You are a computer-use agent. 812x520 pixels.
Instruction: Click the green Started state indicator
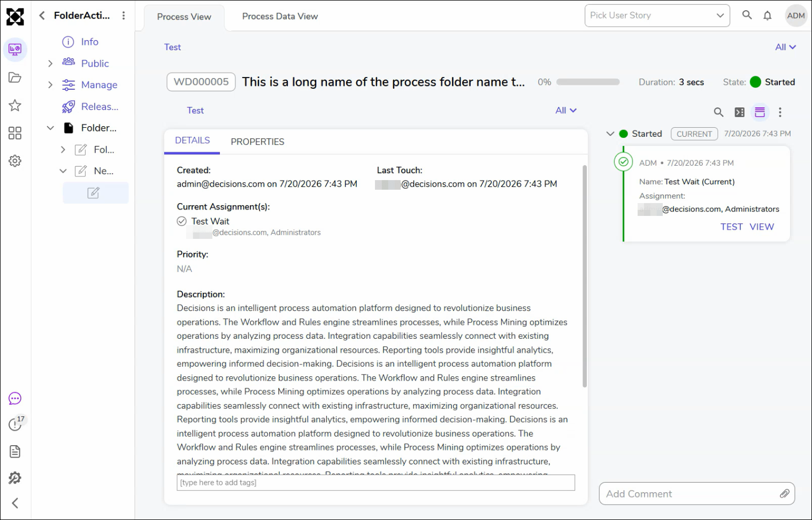click(755, 82)
